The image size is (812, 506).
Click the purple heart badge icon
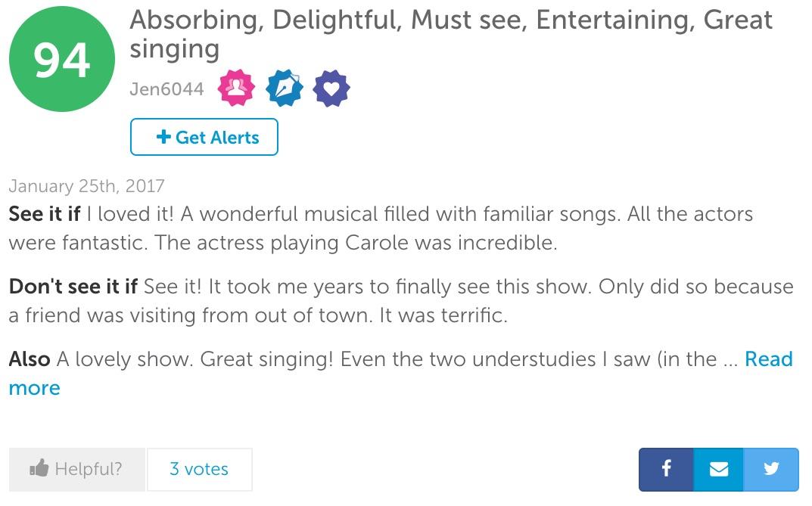(331, 89)
